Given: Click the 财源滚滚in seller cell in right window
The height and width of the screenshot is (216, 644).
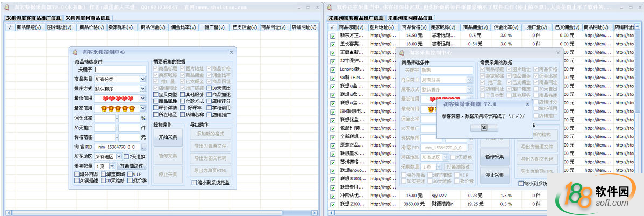Looking at the screenshot, I should 445,204.
